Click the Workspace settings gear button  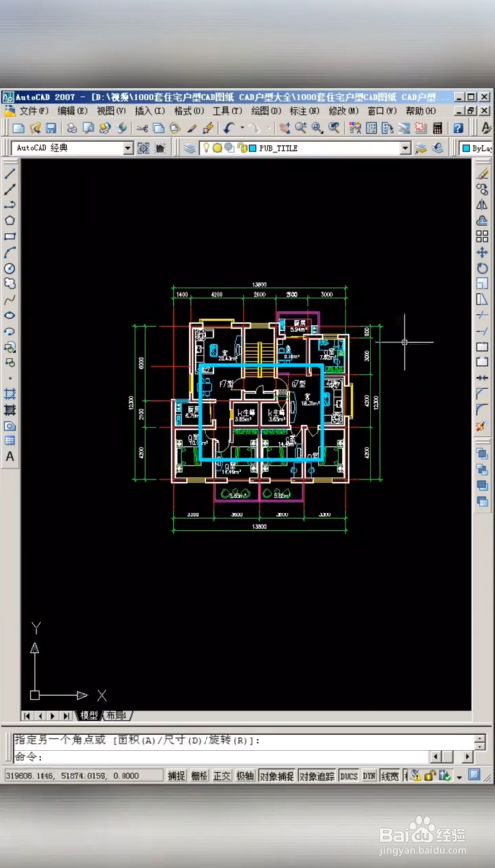(143, 148)
